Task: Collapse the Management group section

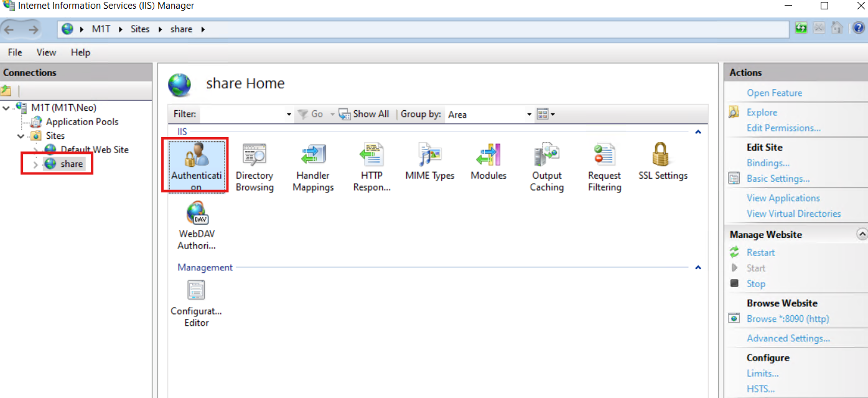Action: pos(698,267)
